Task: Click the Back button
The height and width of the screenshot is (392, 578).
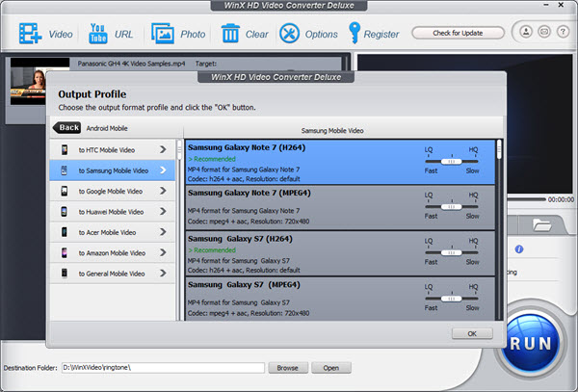Action: [x=66, y=127]
